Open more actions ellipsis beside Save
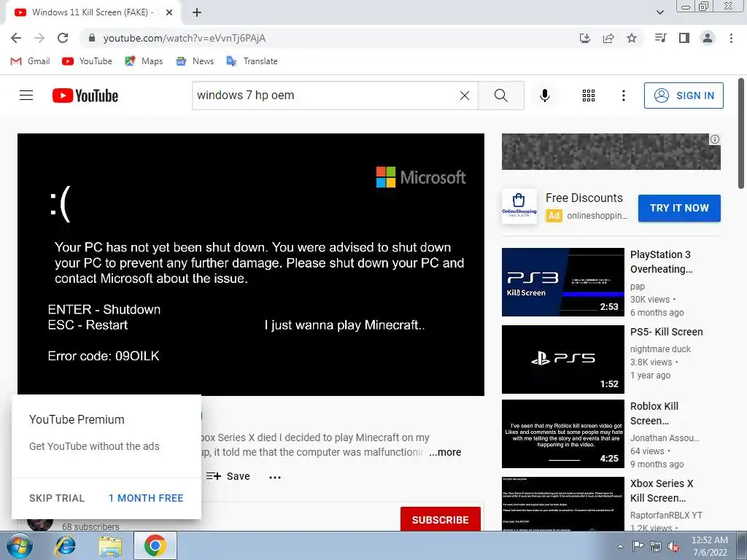This screenshot has height=560, width=747. [x=275, y=477]
